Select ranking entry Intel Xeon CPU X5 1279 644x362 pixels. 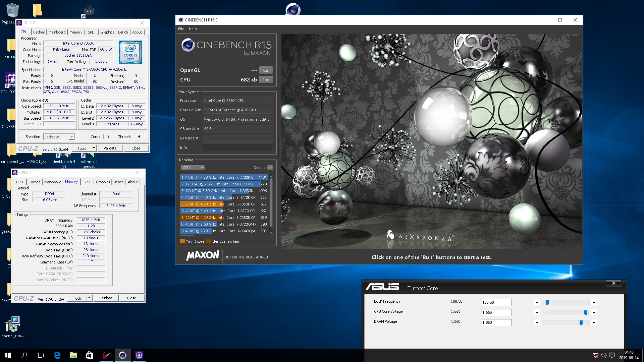[224, 184]
